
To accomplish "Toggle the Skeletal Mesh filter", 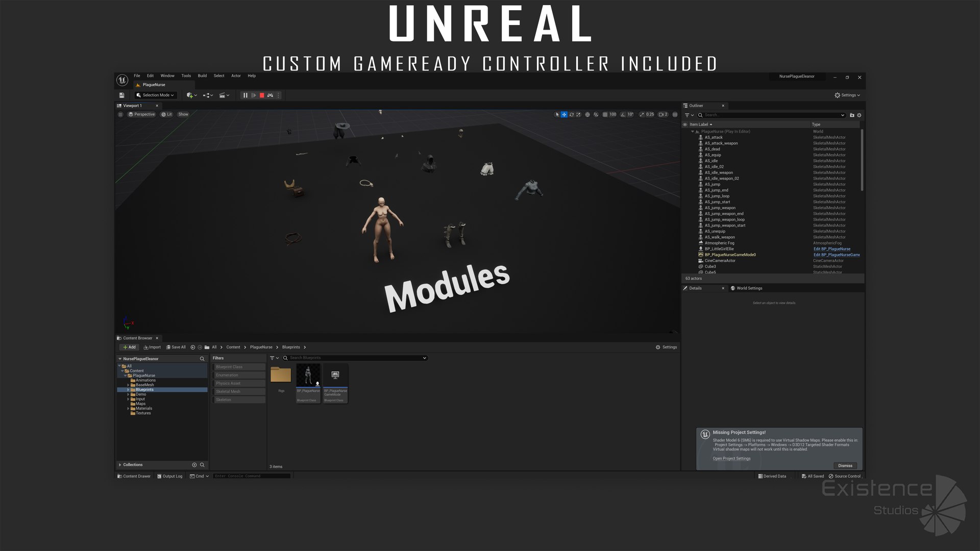I will (x=239, y=391).
